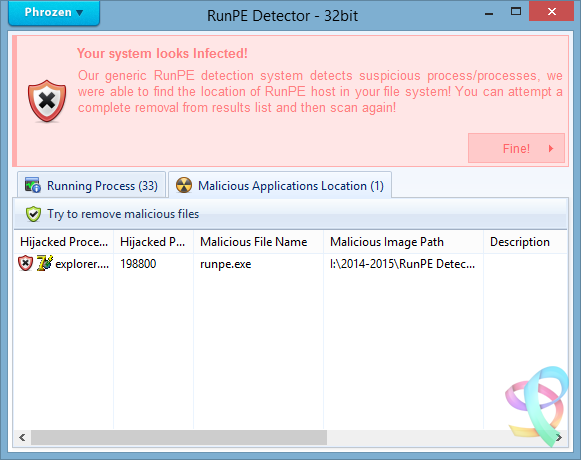Screen dimensions: 581x460
Task: Click the arrow on the Fine! button
Action: click(x=551, y=149)
